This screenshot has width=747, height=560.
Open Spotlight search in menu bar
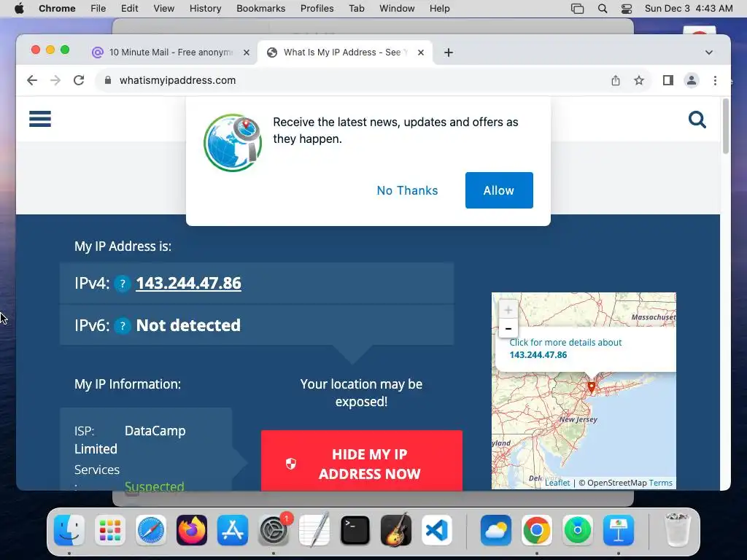click(602, 9)
